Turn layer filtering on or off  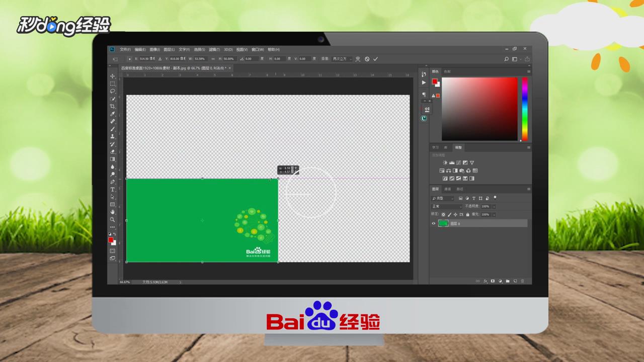click(495, 198)
